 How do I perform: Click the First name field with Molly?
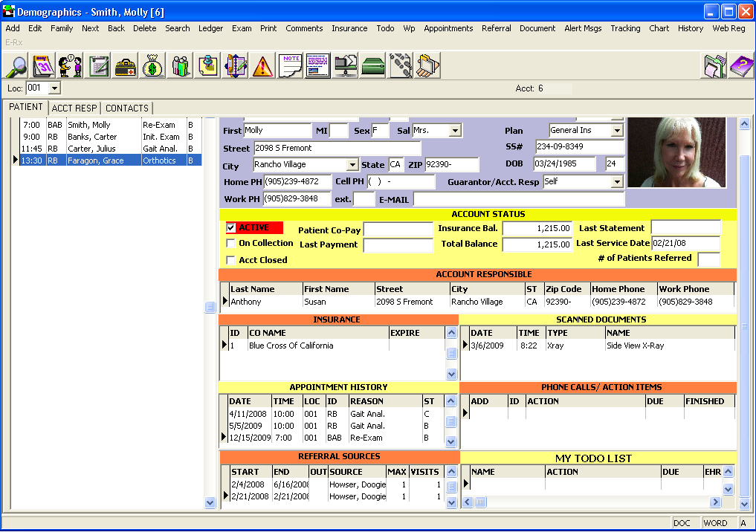click(277, 131)
